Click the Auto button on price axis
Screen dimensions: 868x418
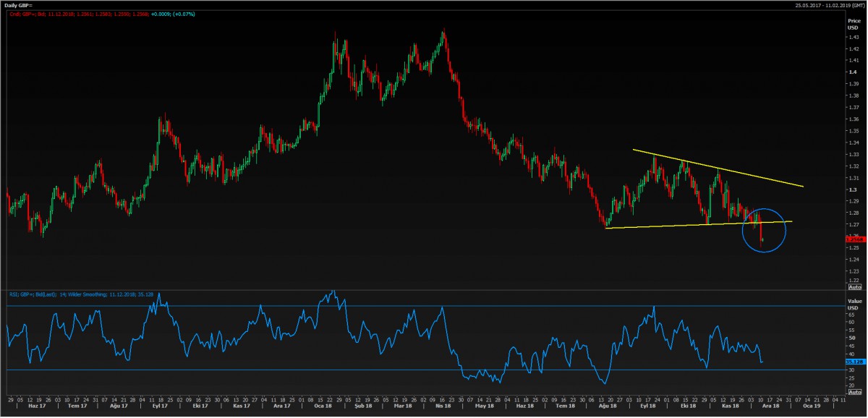coord(854,287)
